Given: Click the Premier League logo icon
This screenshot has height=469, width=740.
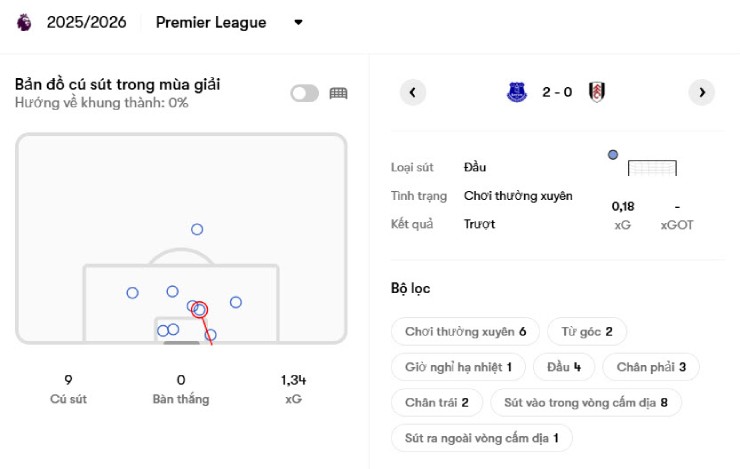Looking at the screenshot, I should click(x=24, y=22).
